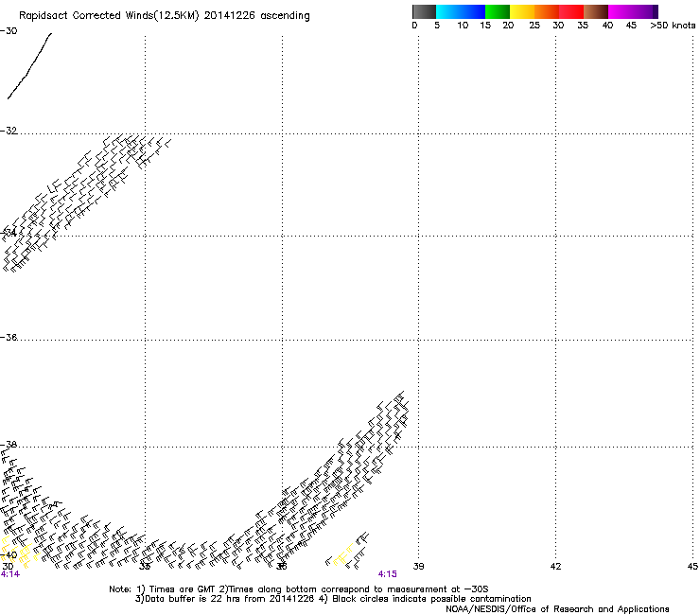The image size is (700, 615).
Task: Click the 'NOAA/NESDIS/Office of Research and Applications' credit
Action: (x=557, y=609)
